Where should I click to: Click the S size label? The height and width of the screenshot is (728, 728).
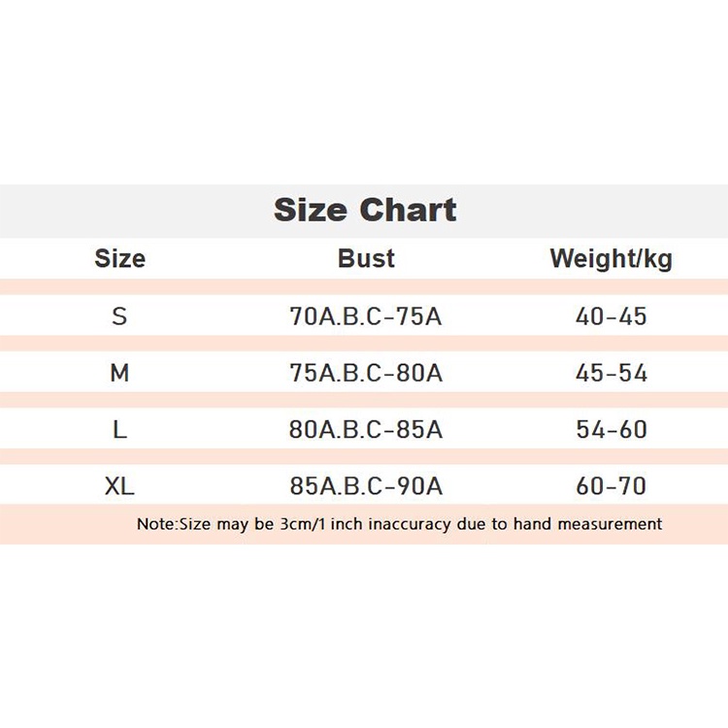click(x=119, y=316)
